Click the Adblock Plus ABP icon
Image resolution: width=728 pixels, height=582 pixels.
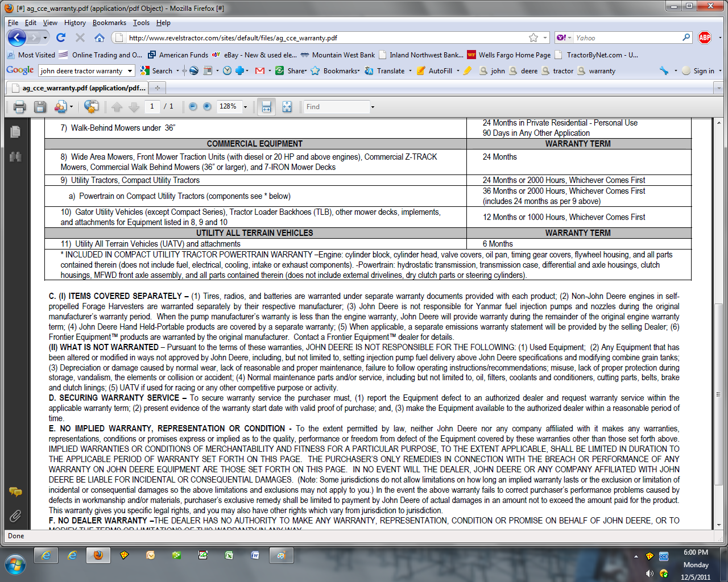click(x=705, y=38)
